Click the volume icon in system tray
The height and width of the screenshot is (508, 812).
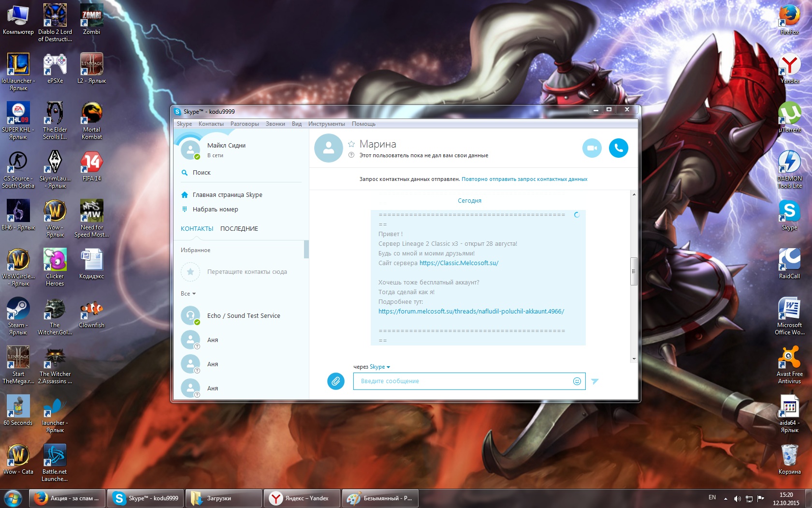pyautogui.click(x=737, y=498)
